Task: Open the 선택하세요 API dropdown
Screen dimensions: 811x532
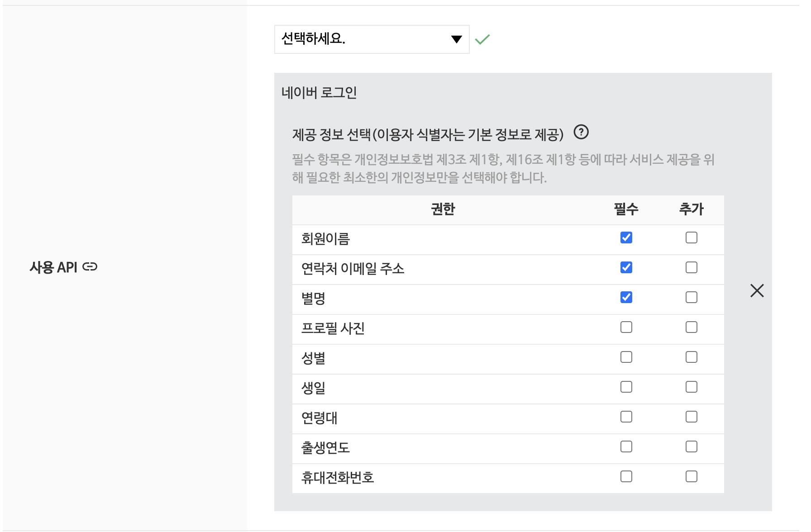Action: pos(372,39)
